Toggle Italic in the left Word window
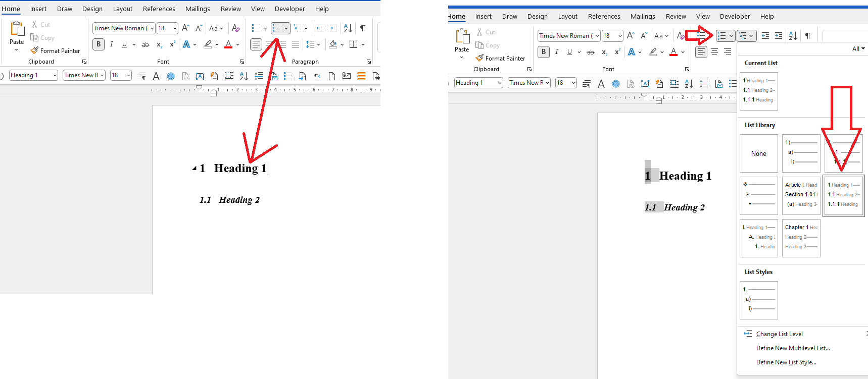This screenshot has height=379, width=868. point(112,44)
